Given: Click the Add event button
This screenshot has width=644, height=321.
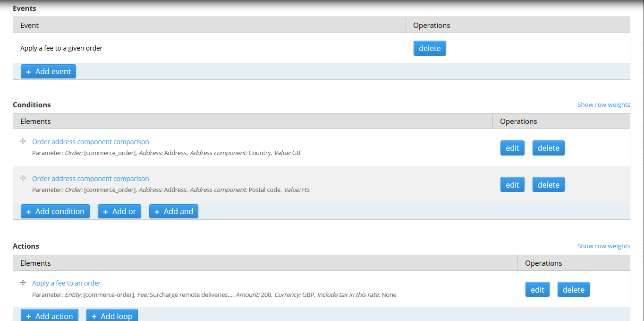Looking at the screenshot, I should pos(48,71).
